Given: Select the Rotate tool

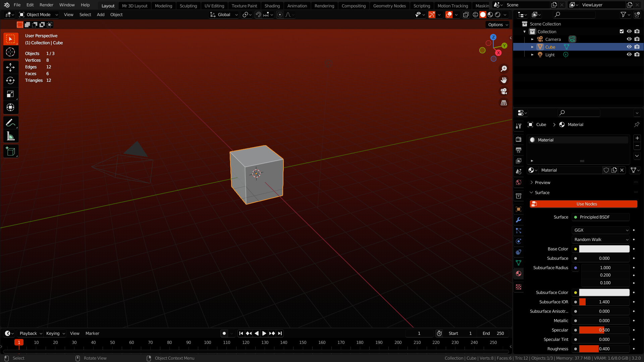Looking at the screenshot, I should tap(11, 80).
